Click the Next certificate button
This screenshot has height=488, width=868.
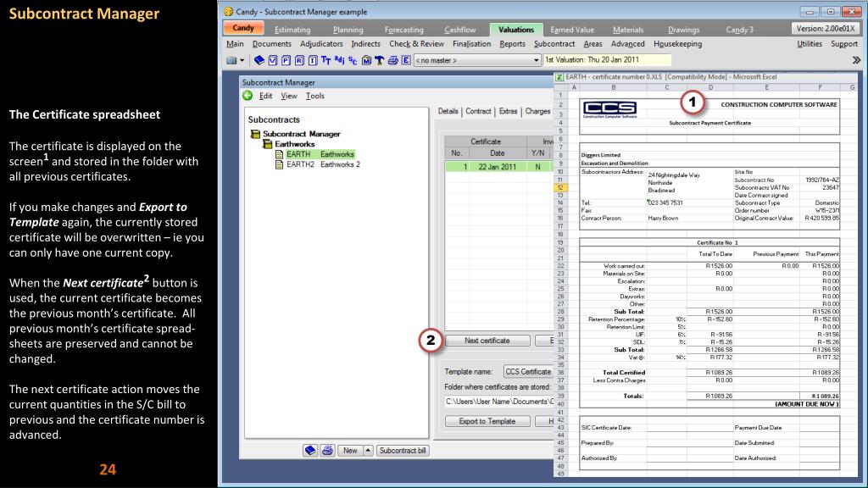pyautogui.click(x=487, y=341)
